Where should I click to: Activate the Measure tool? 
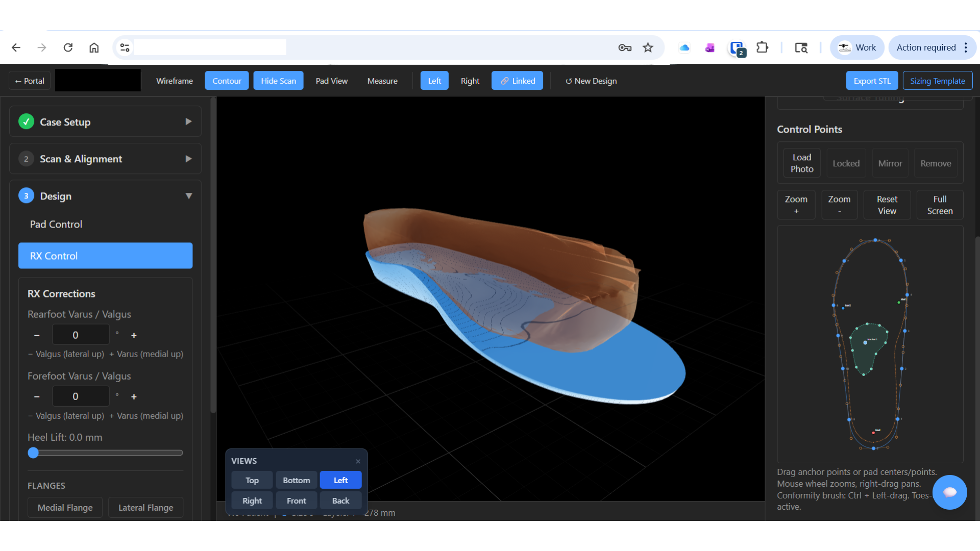pyautogui.click(x=382, y=81)
